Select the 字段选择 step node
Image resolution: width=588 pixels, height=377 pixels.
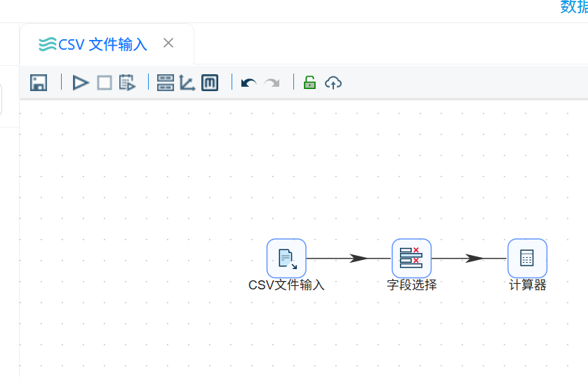[411, 259]
